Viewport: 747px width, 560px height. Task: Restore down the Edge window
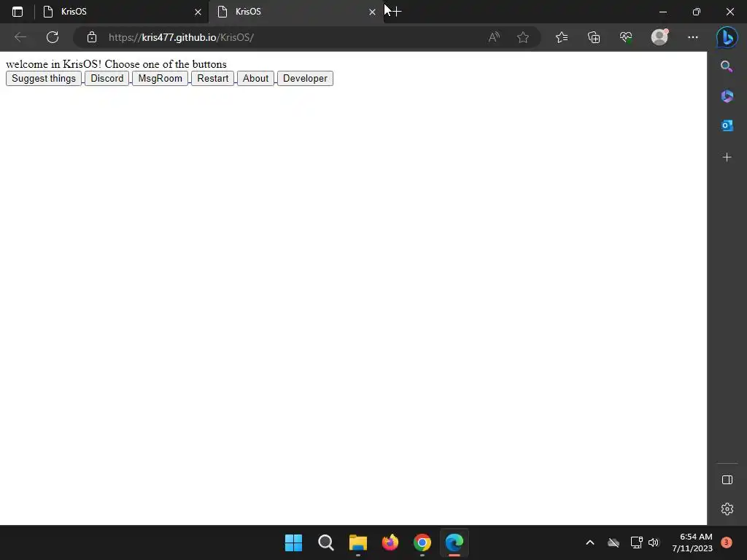click(x=697, y=12)
